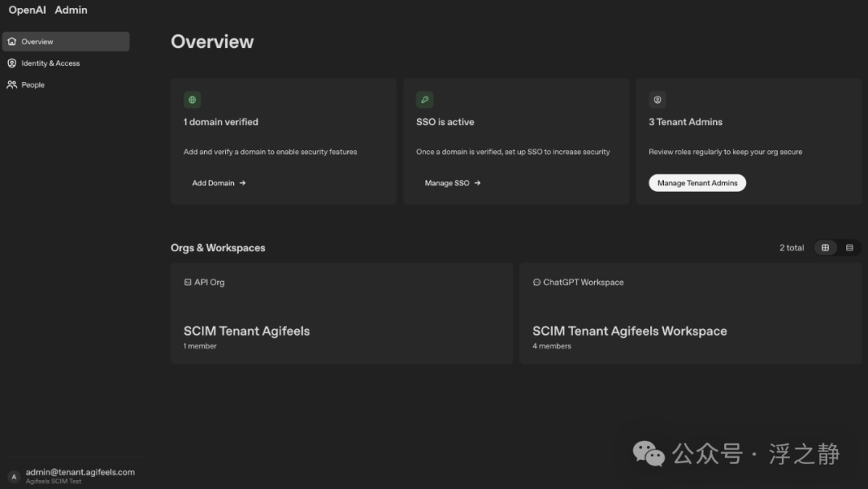The height and width of the screenshot is (489, 868).
Task: Click the 'SSO is active' heading
Action: pos(445,122)
